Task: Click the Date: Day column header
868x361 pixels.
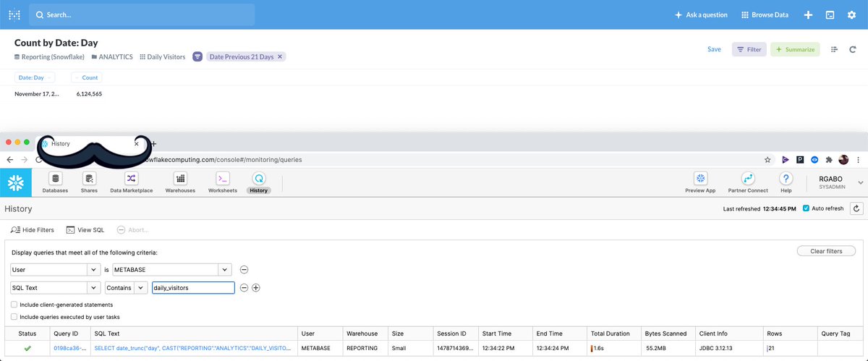Action: 35,77
